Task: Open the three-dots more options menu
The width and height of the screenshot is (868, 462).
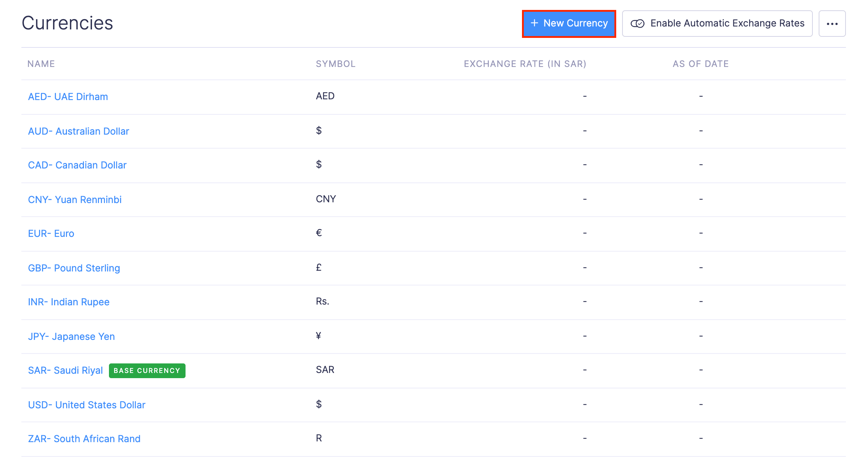Action: [x=832, y=24]
